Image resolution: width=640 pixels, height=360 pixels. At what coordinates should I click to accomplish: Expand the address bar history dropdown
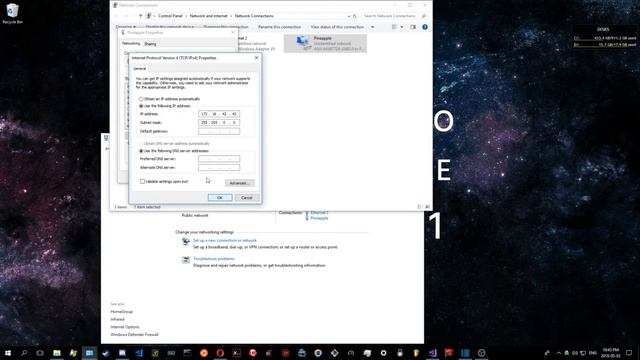(349, 16)
